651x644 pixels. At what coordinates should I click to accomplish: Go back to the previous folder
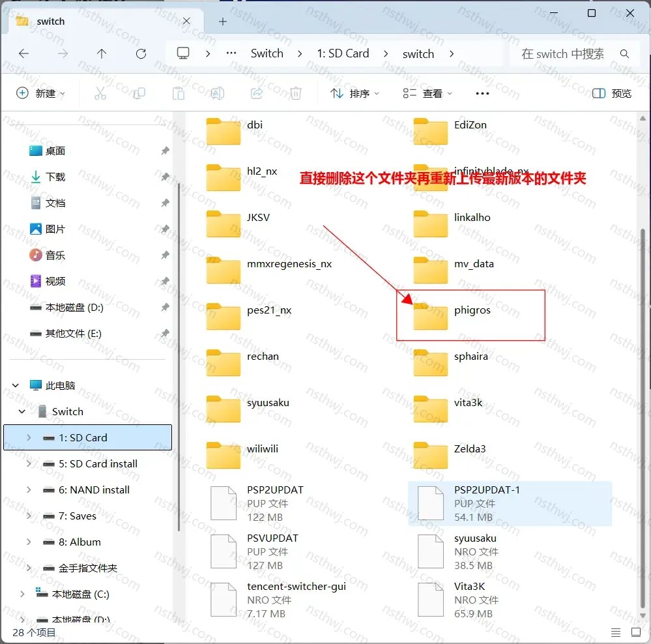[24, 53]
